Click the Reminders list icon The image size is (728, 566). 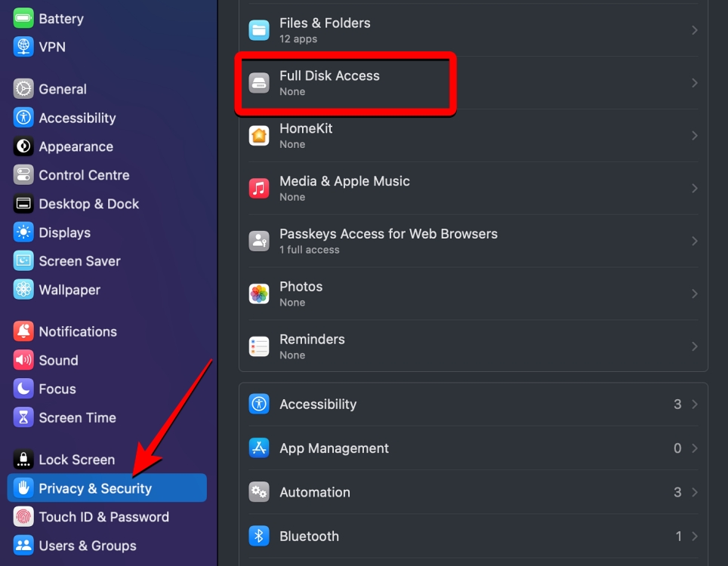coord(259,346)
